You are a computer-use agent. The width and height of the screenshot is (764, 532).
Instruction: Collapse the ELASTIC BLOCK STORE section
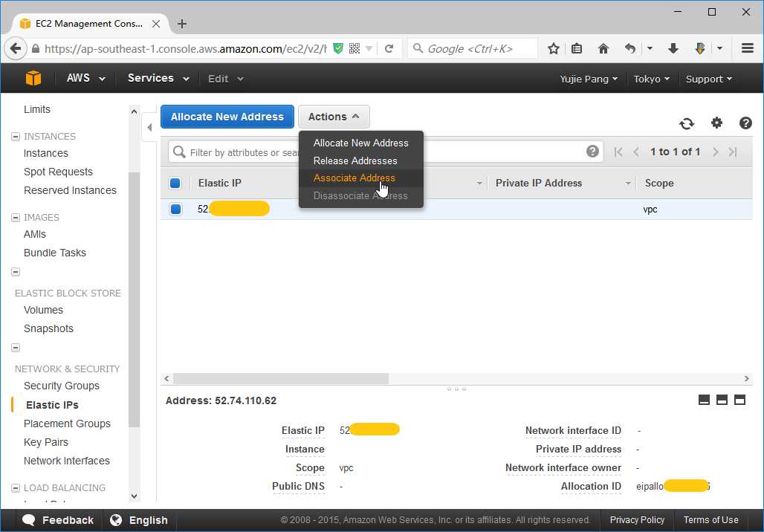[16, 272]
